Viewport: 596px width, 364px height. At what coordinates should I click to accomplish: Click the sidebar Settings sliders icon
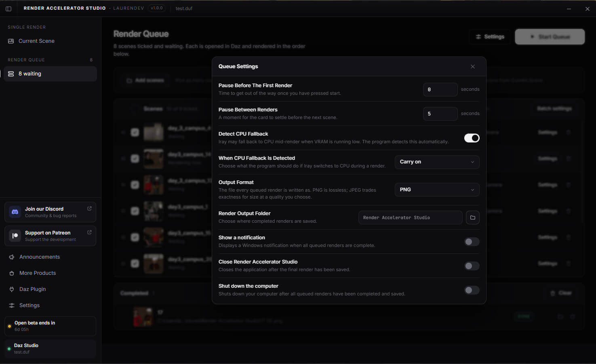point(12,305)
